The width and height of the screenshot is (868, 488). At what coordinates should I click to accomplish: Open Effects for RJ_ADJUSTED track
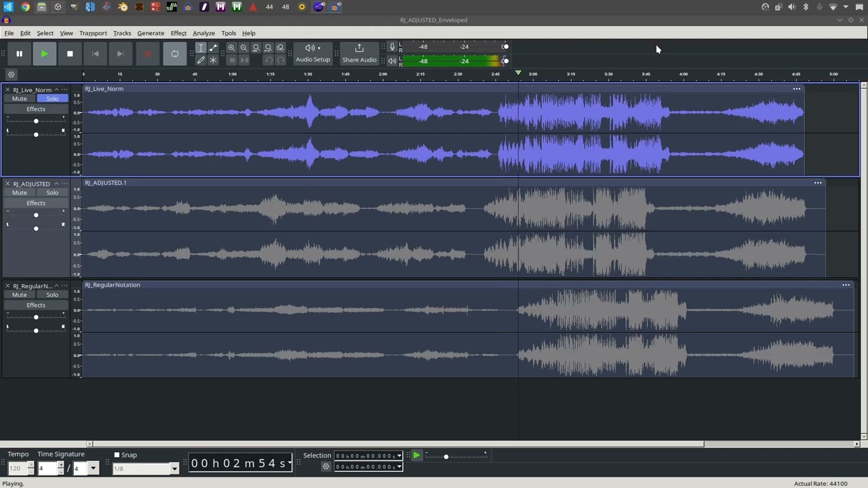[x=36, y=203]
